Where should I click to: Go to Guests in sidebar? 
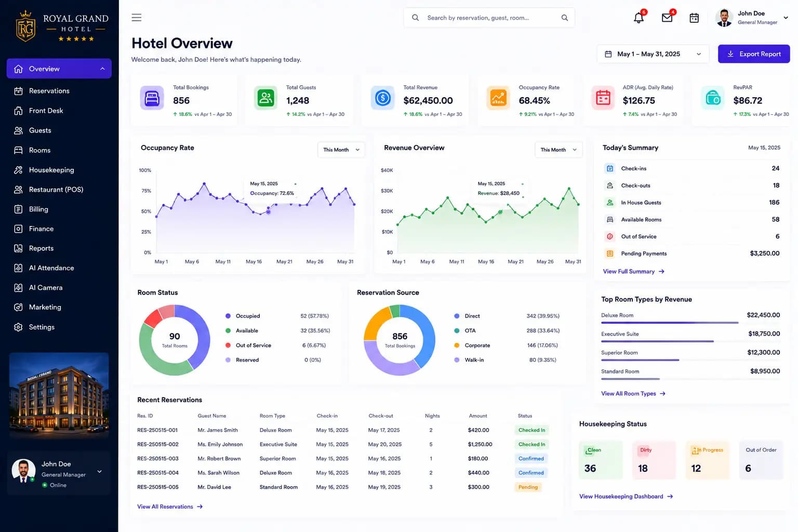tap(59, 130)
